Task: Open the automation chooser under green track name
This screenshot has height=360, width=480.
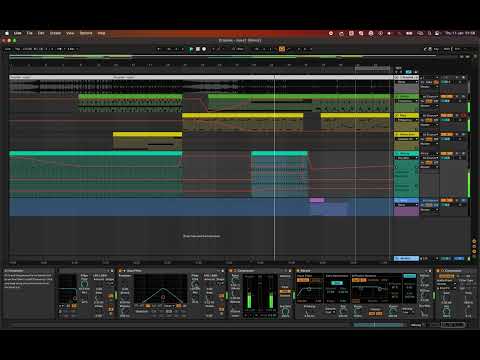Action: coord(407,101)
